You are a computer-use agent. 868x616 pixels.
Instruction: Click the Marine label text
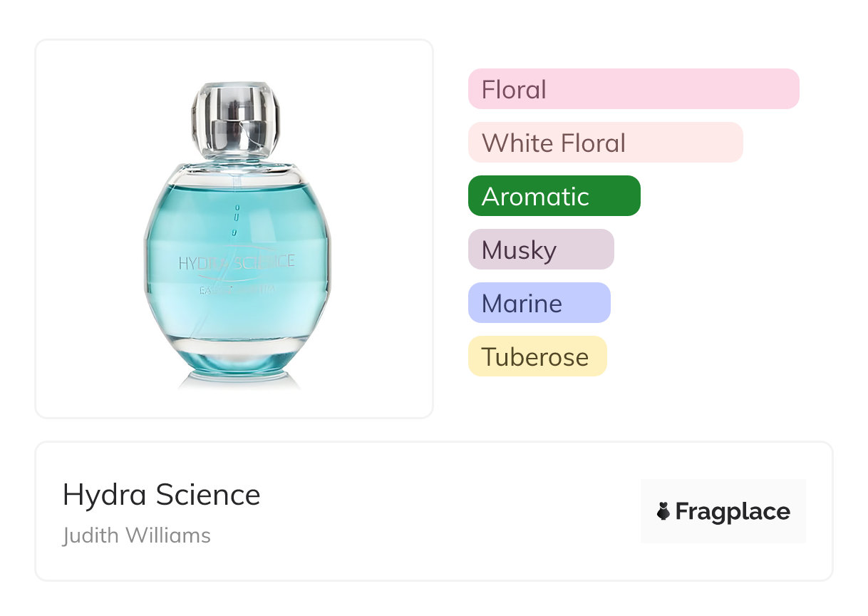[522, 304]
